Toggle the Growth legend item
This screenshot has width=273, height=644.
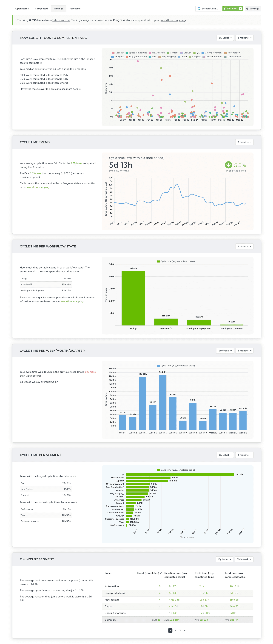tap(186, 53)
